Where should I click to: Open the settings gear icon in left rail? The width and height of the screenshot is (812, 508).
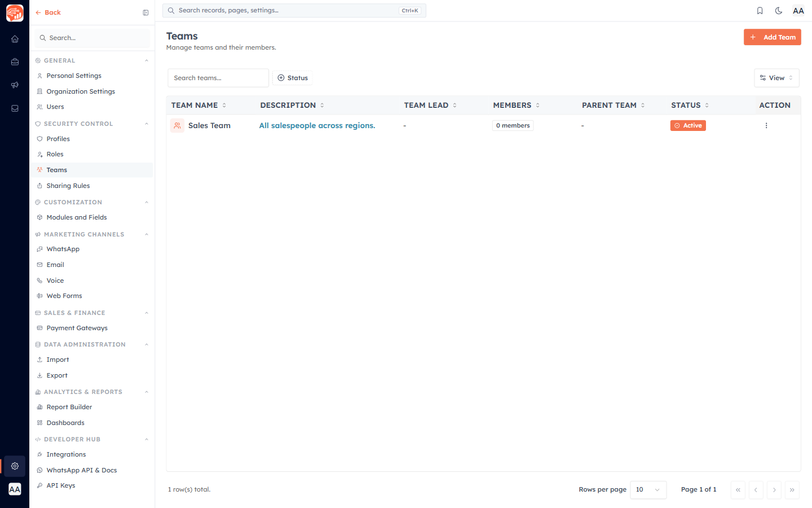(x=15, y=466)
